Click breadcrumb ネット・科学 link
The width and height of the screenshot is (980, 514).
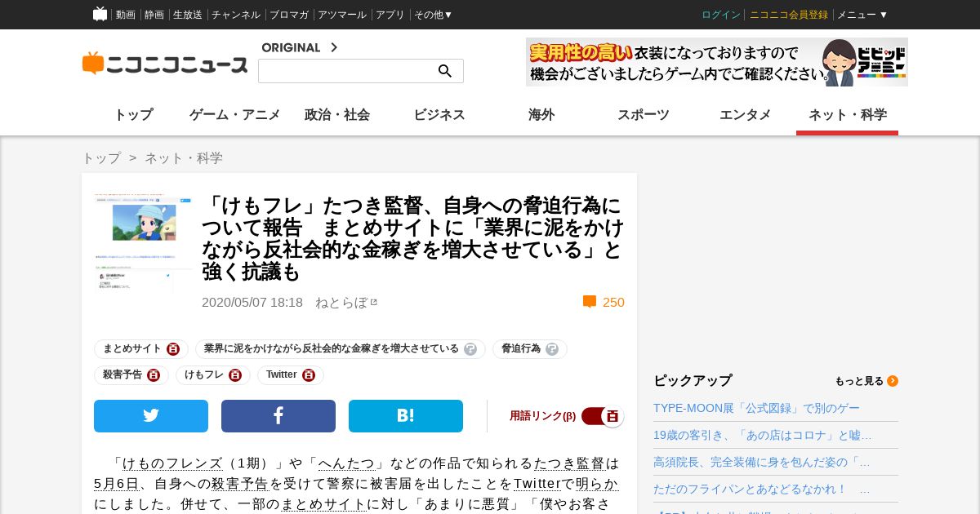pyautogui.click(x=184, y=158)
